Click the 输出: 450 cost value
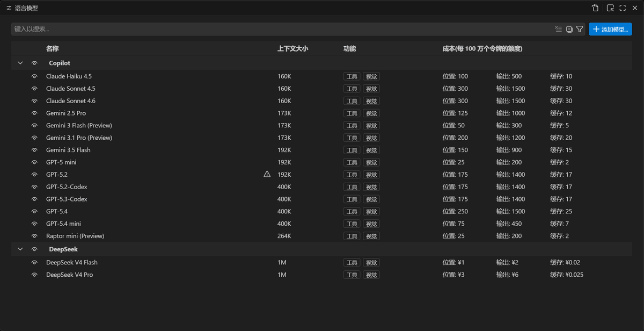This screenshot has width=644, height=331. click(x=509, y=224)
